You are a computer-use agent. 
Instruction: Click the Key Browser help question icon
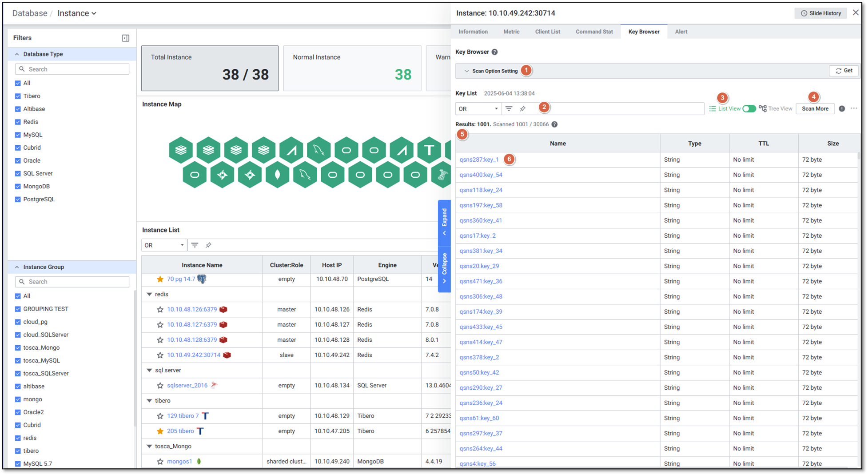click(x=494, y=52)
